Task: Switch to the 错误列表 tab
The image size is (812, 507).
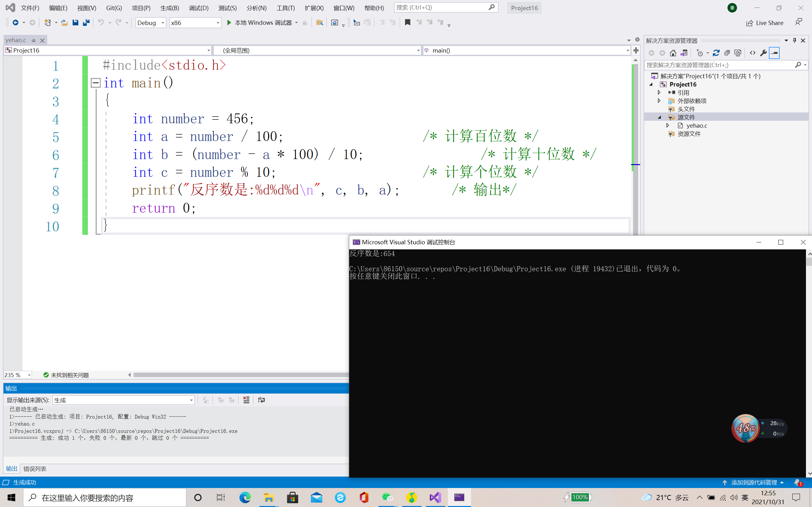Action: coord(35,468)
